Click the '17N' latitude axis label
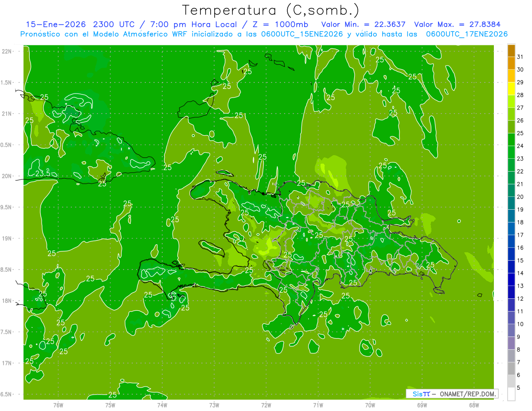Image resolution: width=532 pixels, height=411 pixels. [6, 363]
